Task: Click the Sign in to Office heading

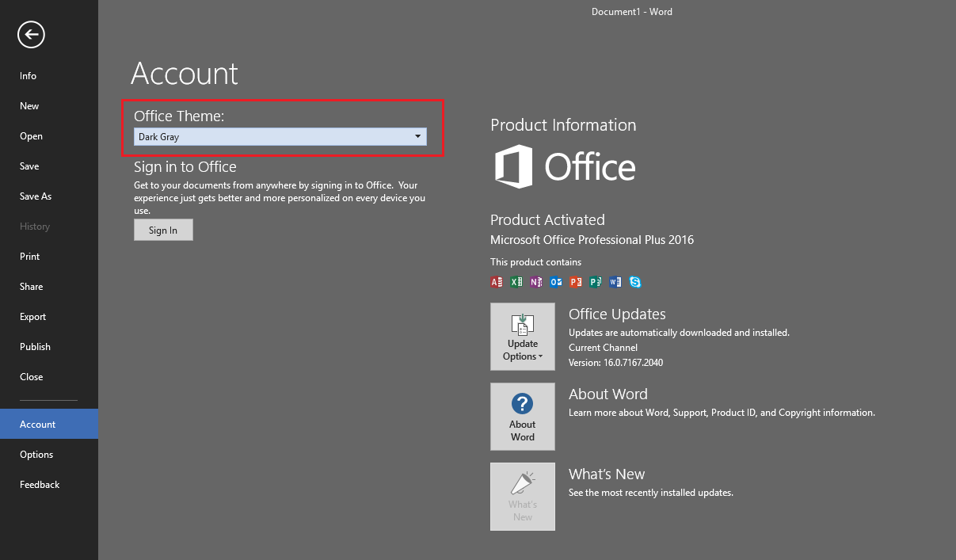Action: point(185,166)
